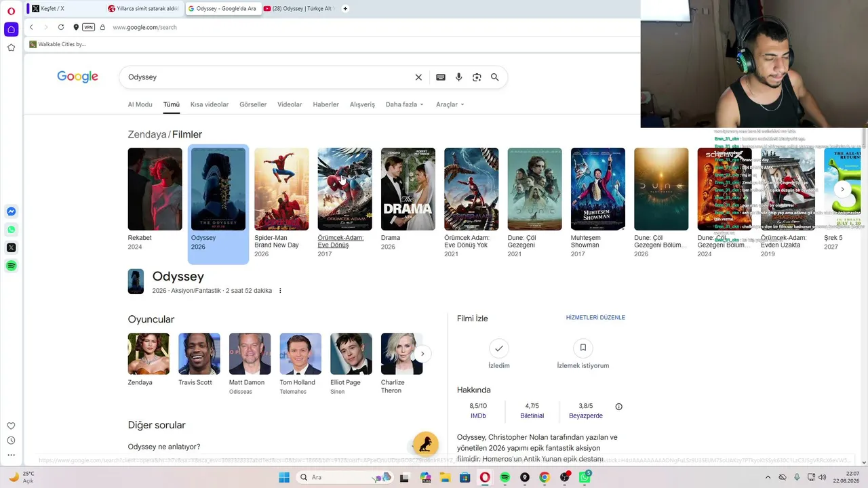Show hidden system tray icons
The image size is (868, 488).
[766, 477]
